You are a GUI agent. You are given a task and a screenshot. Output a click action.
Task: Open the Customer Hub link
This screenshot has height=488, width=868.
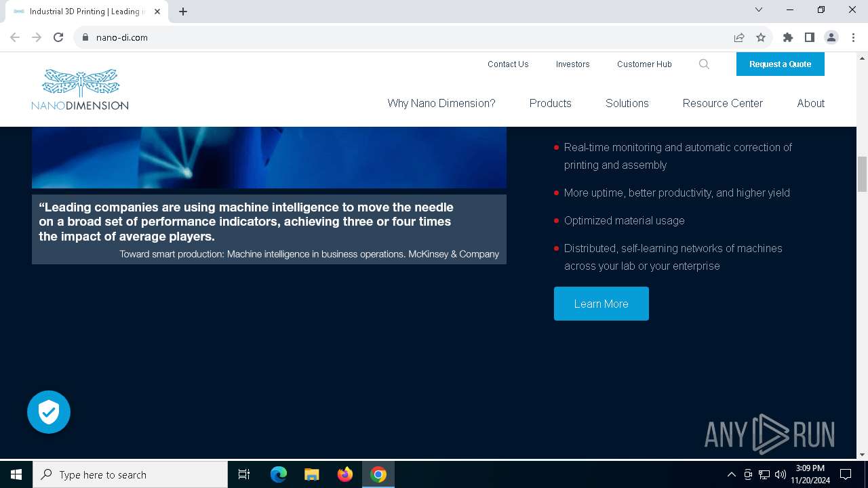coord(644,64)
